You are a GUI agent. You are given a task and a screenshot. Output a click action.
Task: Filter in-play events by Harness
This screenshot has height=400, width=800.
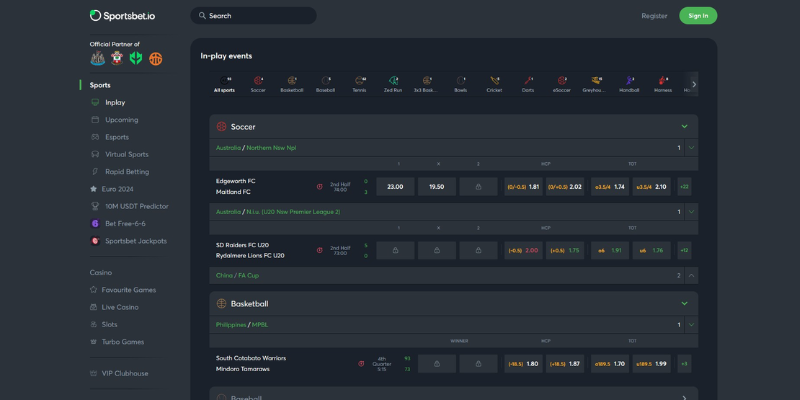[663, 84]
